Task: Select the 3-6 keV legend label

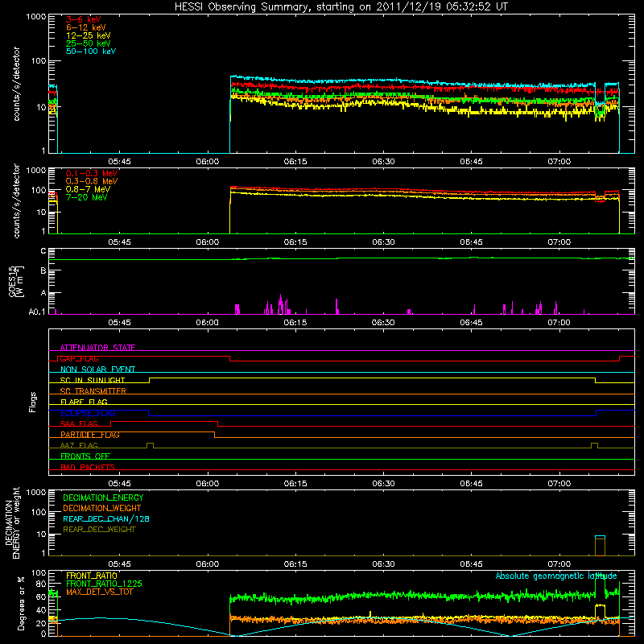Action: pos(84,19)
